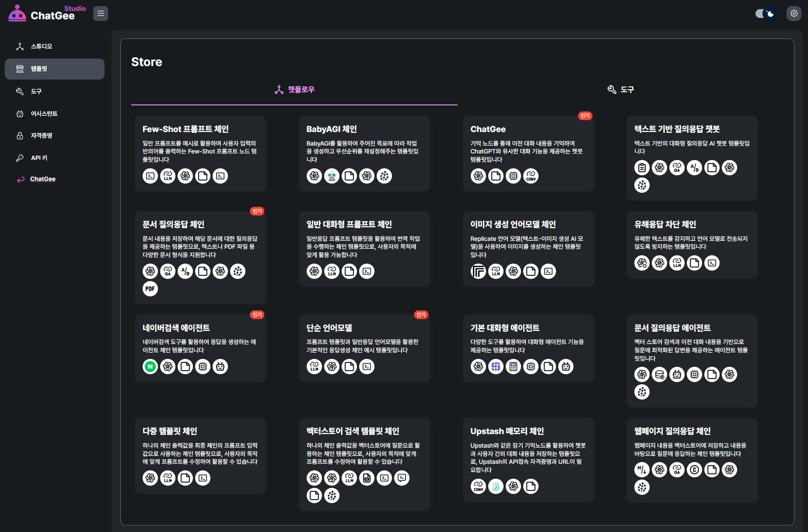The width and height of the screenshot is (808, 532).
Task: Open the 문서 질의응답 에이전트 card title
Action: point(672,328)
